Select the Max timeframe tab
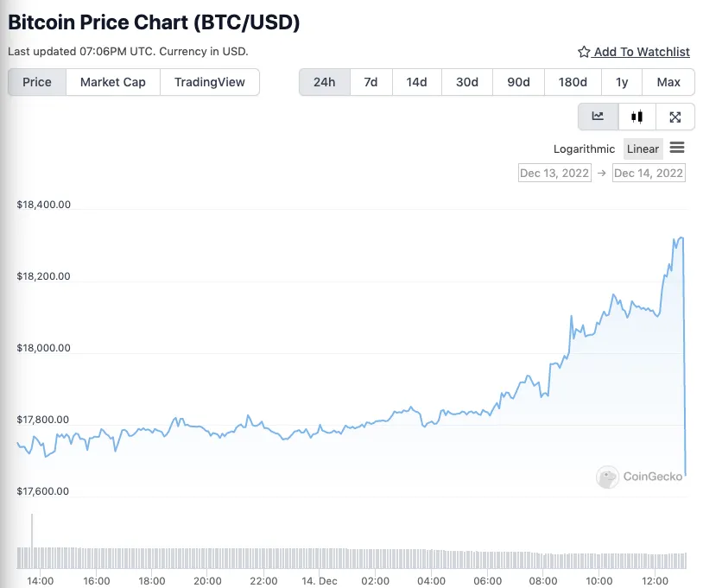Viewport: 703px width, 588px height. pos(668,82)
